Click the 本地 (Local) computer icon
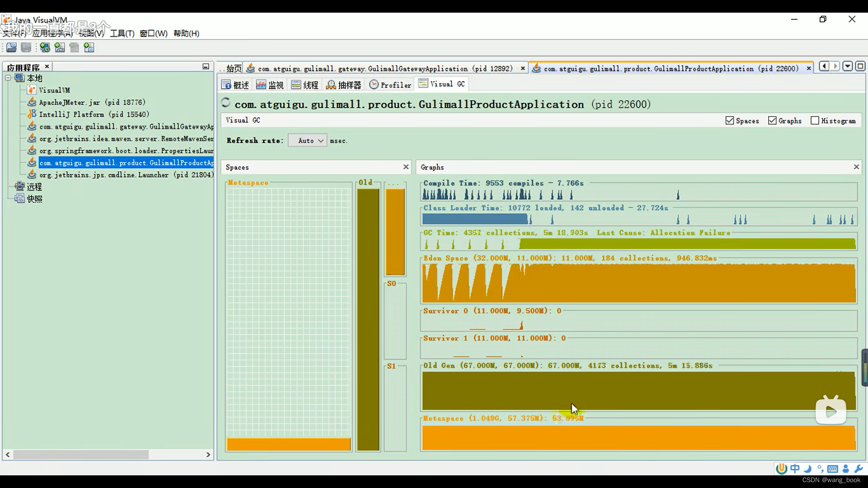Viewport: 868px width, 488px height. point(19,78)
